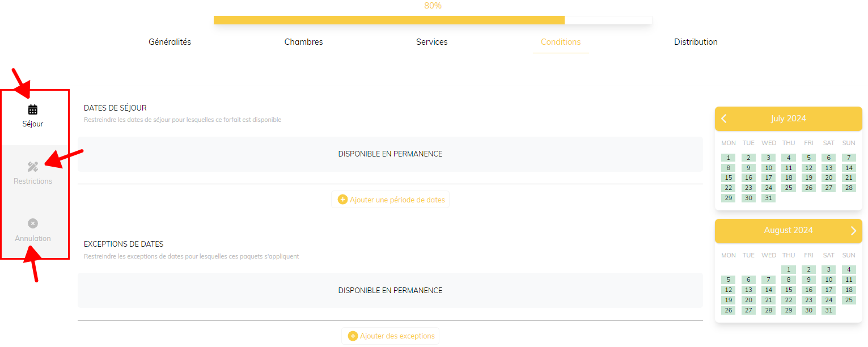Pick August 15 on the calendar
Screen dimensions: 868x347
(x=788, y=290)
